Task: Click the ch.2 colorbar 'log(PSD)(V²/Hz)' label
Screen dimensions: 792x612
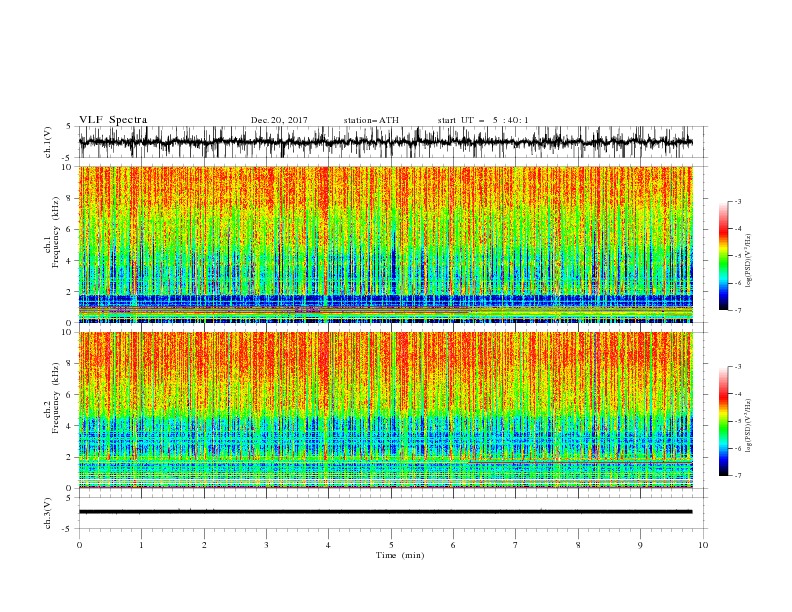Action: pos(748,425)
